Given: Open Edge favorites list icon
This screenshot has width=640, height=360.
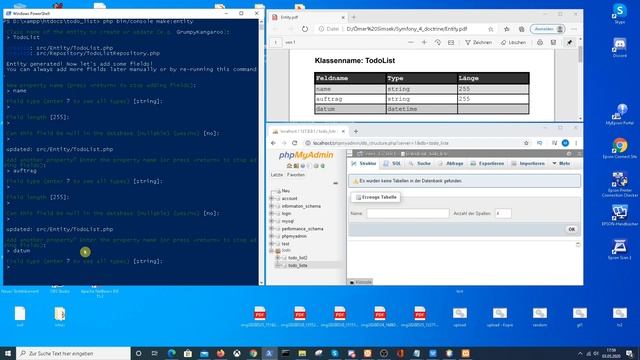Looking at the screenshot, I should tap(507, 29).
